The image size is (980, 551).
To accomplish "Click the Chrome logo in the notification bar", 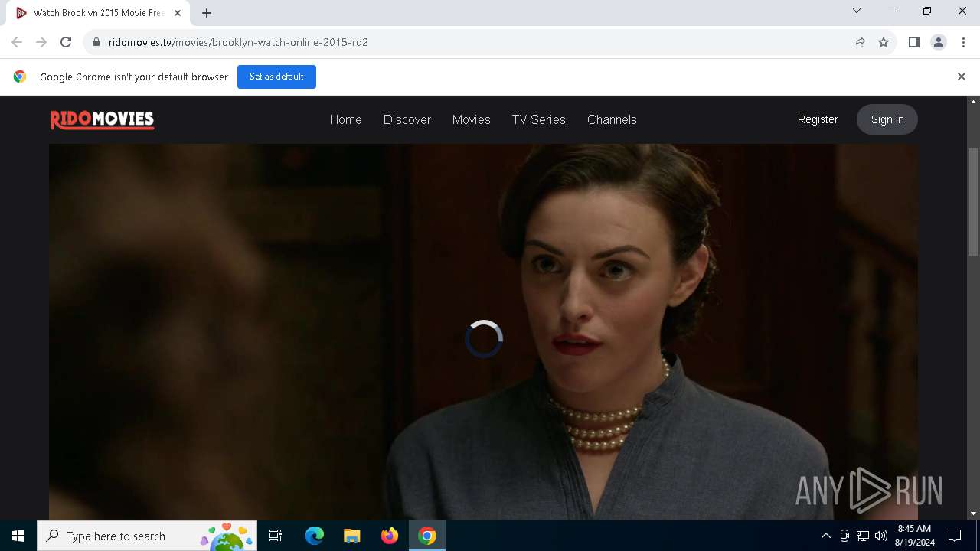I will (20, 77).
